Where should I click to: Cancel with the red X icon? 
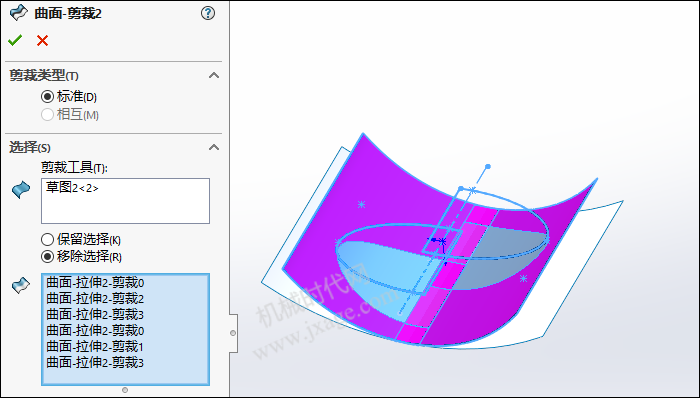[x=42, y=41]
